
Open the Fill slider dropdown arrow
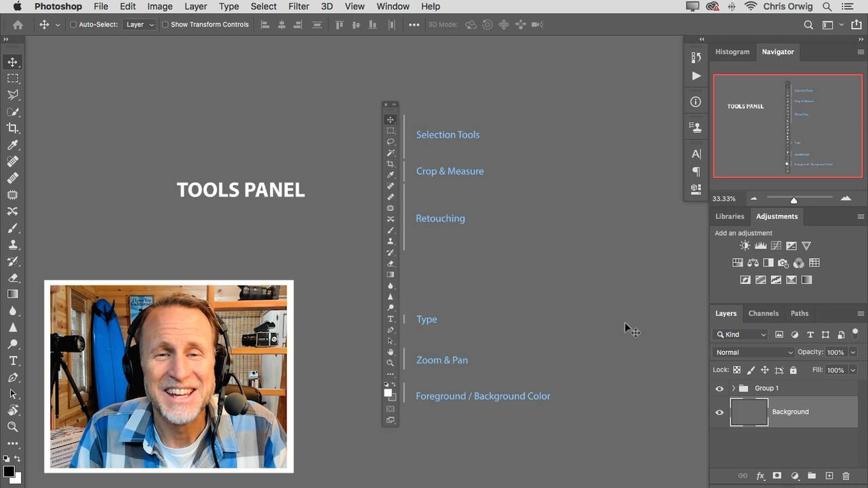click(x=853, y=370)
